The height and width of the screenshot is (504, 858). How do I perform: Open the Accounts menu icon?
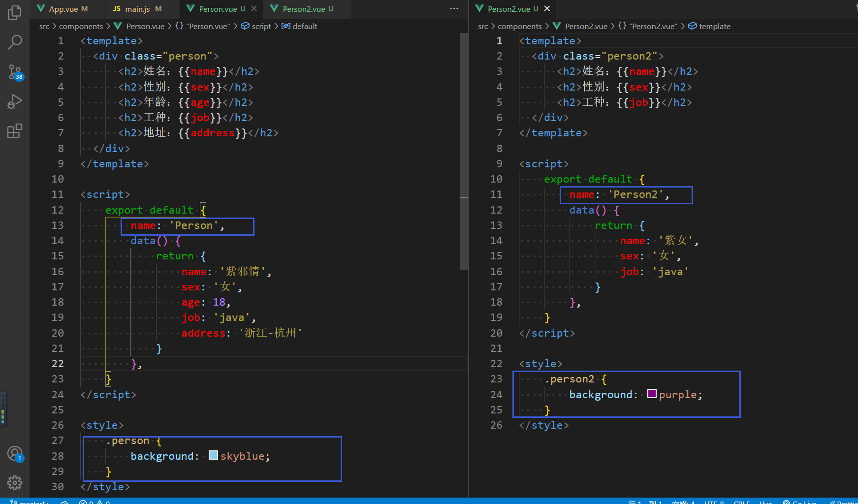pyautogui.click(x=15, y=453)
